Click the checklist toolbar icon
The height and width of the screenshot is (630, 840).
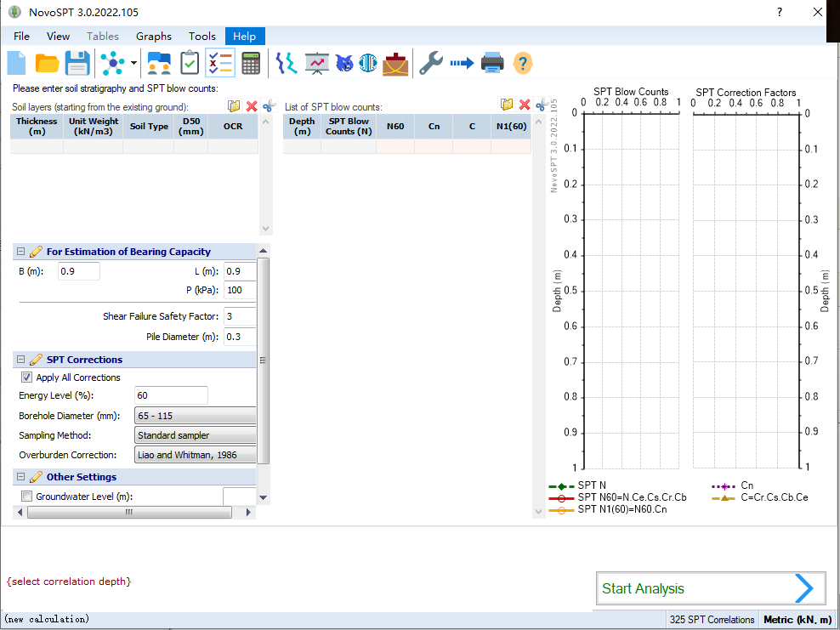pos(220,63)
